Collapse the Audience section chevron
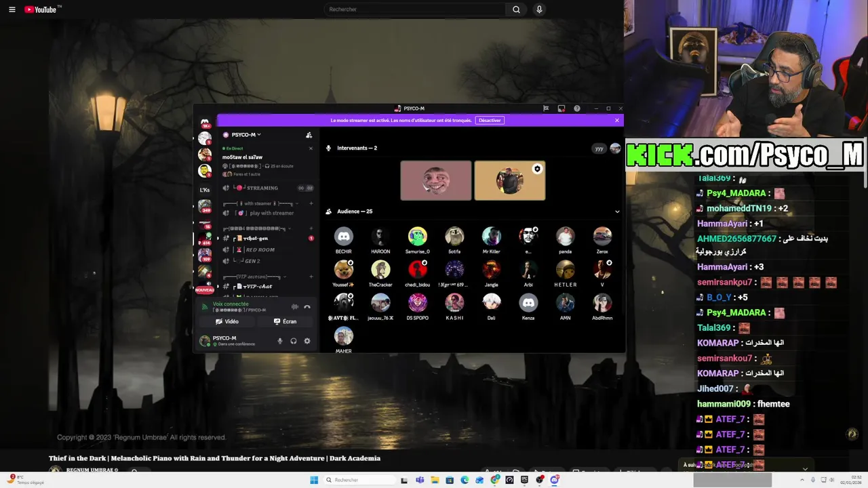This screenshot has height=488, width=868. (617, 211)
